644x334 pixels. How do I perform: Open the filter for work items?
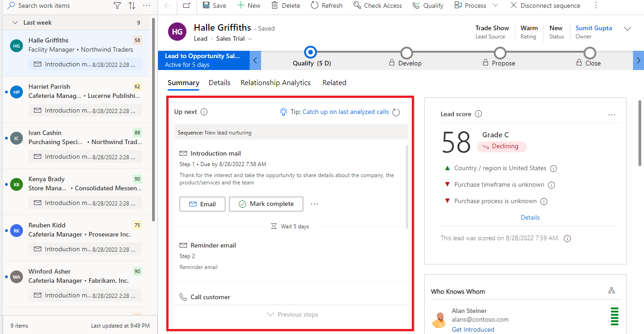click(x=117, y=5)
